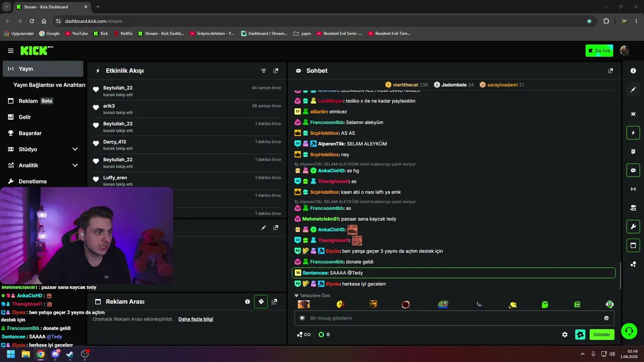Bookmark the page with the star icon
The image size is (644, 362).
(x=589, y=21)
